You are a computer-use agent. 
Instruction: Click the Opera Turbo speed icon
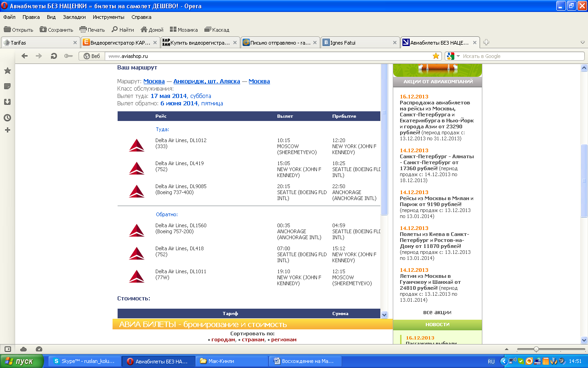coord(39,349)
